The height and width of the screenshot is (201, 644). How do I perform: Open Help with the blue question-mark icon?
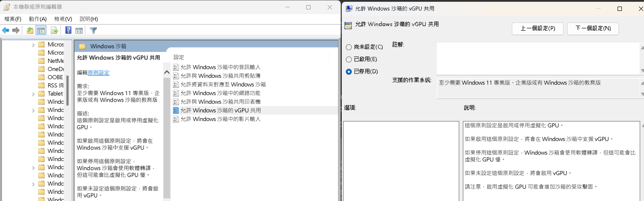click(68, 31)
